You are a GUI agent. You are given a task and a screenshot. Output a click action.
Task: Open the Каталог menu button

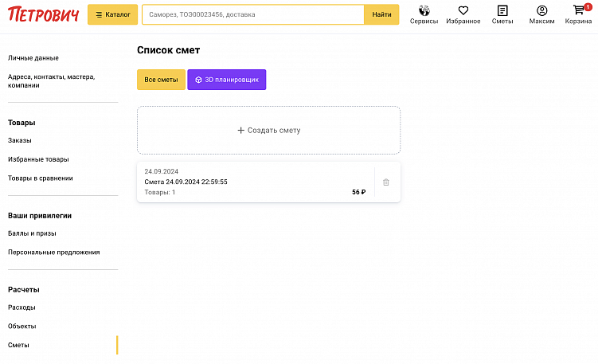pyautogui.click(x=112, y=14)
